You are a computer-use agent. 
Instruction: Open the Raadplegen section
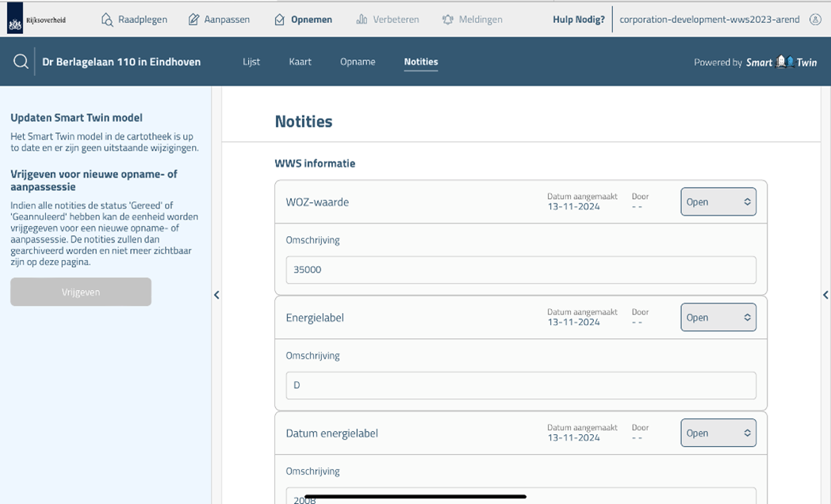click(134, 20)
